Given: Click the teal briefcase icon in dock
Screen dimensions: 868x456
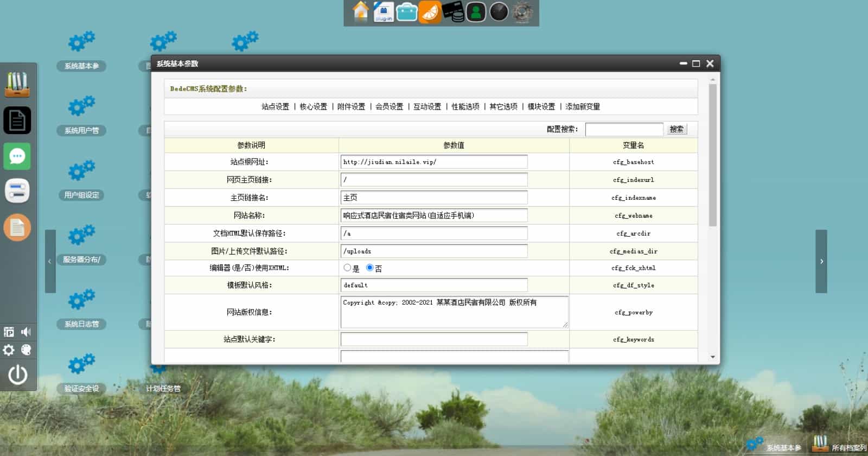Looking at the screenshot, I should pos(407,12).
